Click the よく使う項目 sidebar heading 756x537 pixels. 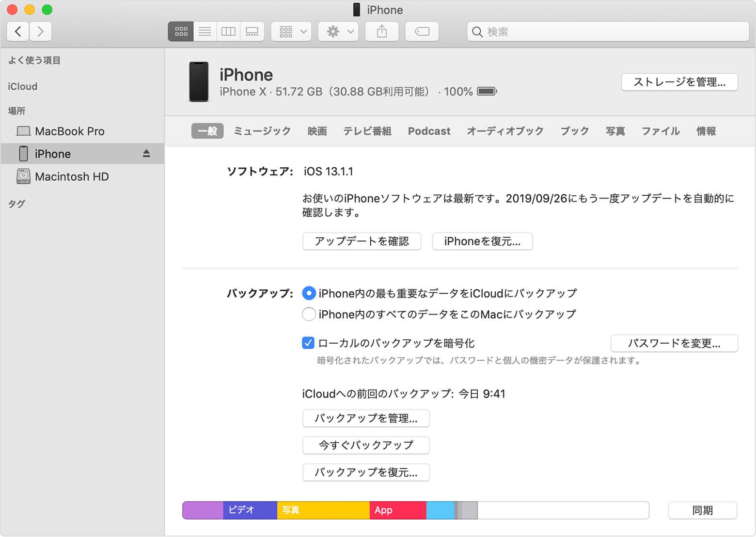pyautogui.click(x=34, y=61)
